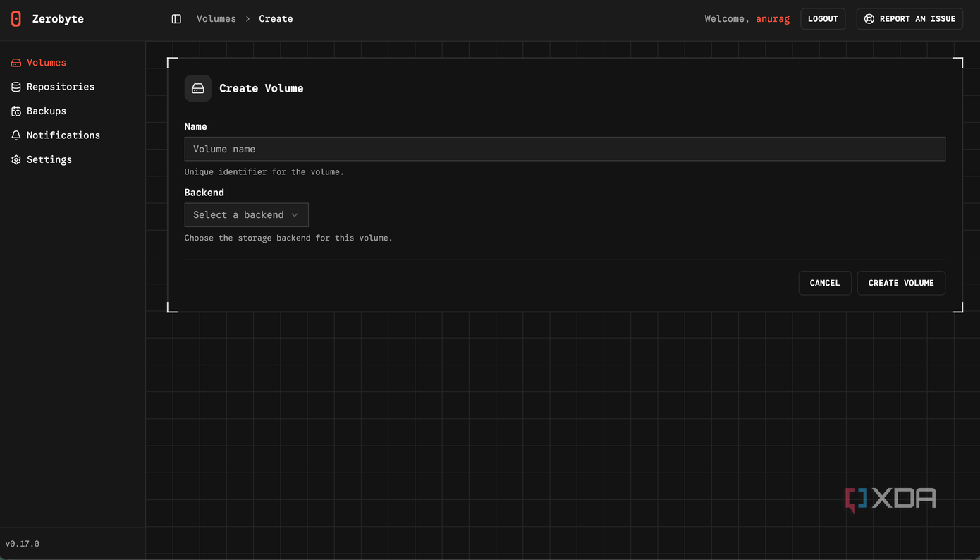Click the lifebuoy icon on Report button
980x560 pixels.
tap(869, 19)
